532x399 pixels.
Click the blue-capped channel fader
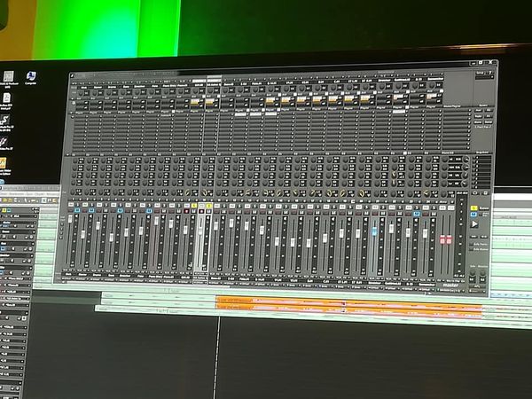374,231
